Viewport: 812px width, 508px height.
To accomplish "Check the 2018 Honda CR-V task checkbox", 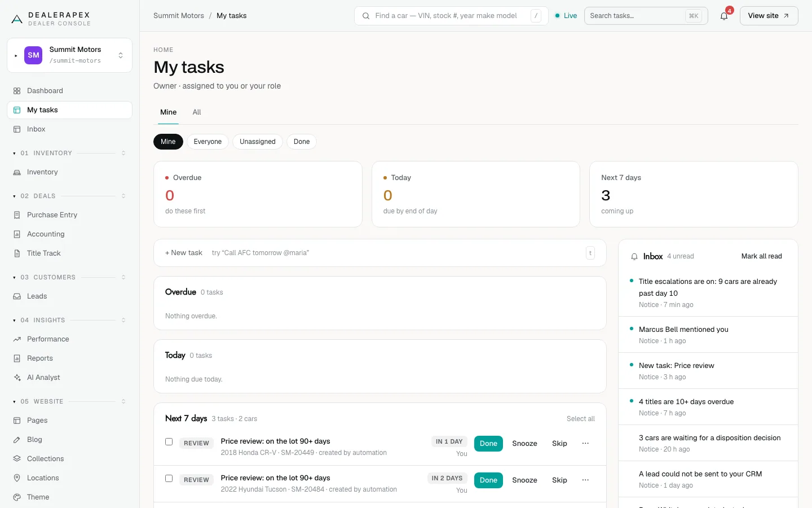I will tap(169, 442).
